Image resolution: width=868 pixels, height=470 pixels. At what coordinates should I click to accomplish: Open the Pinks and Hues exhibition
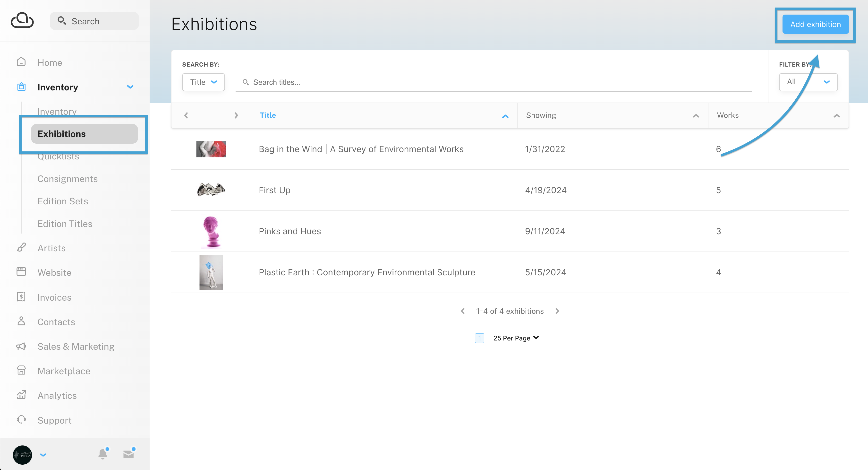289,231
